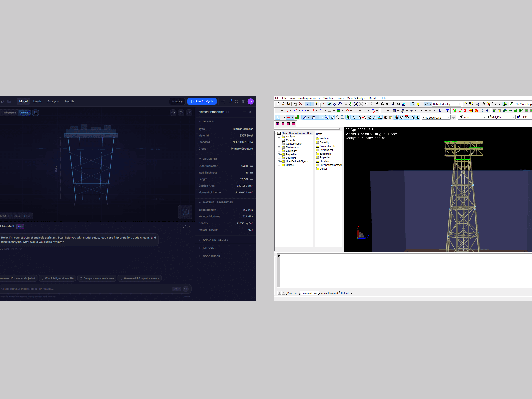The image size is (532, 399).
Task: Expand the Fatigue section
Action: 208,248
